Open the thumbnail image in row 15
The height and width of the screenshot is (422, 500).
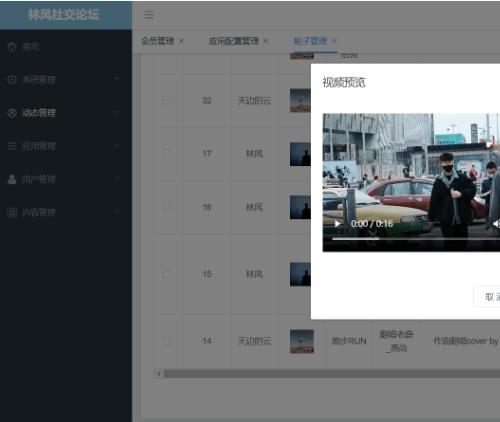(300, 274)
